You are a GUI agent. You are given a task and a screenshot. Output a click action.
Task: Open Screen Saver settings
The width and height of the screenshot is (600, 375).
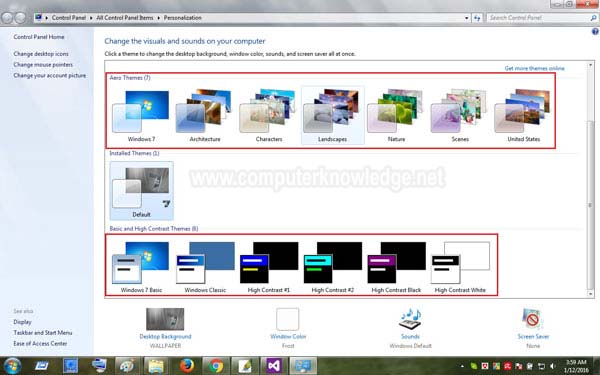pyautogui.click(x=533, y=319)
